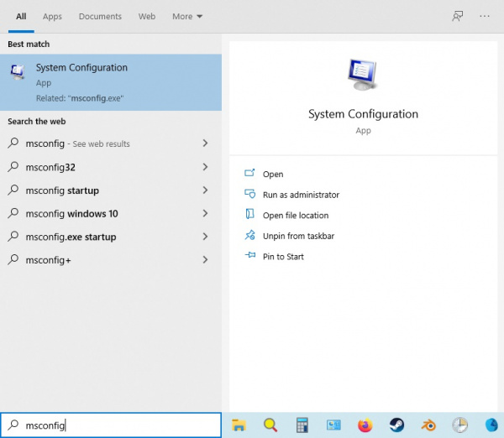The height and width of the screenshot is (438, 504).
Task: Click the msconfig search input field
Action: (118, 425)
